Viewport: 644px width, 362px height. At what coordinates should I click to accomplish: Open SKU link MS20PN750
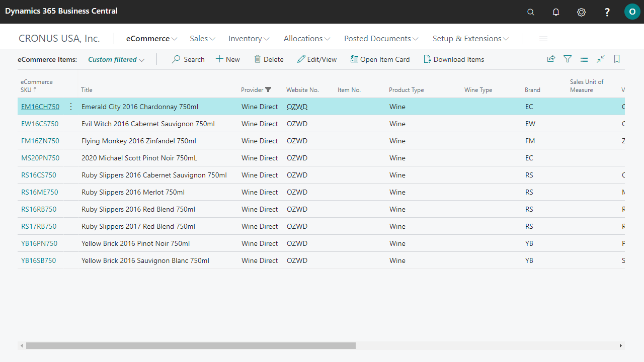pos(40,158)
